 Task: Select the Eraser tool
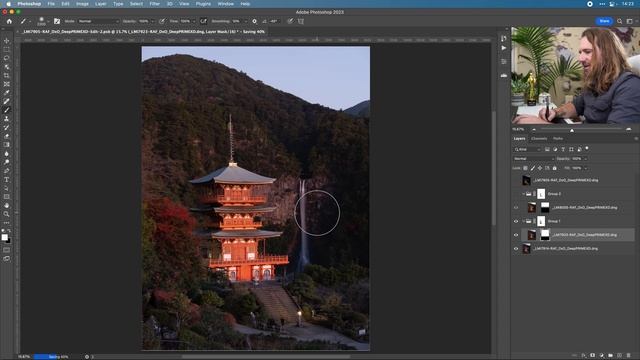(7, 136)
